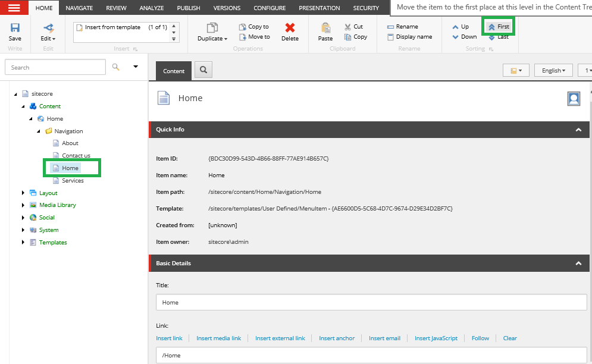The image size is (592, 364).
Task: Move the item to First position
Action: pyautogui.click(x=498, y=26)
